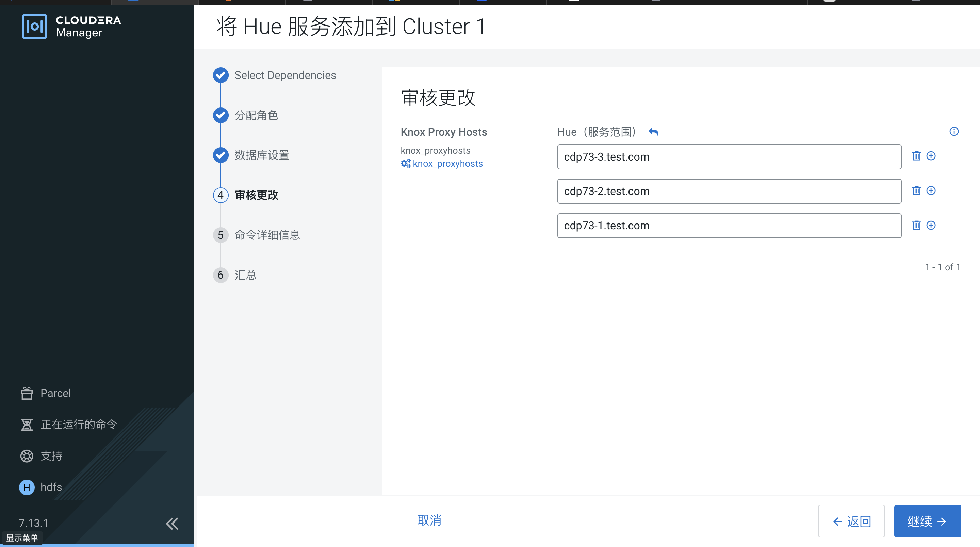The image size is (980, 547).
Task: Collapse the sidebar with double chevron
Action: tap(172, 524)
